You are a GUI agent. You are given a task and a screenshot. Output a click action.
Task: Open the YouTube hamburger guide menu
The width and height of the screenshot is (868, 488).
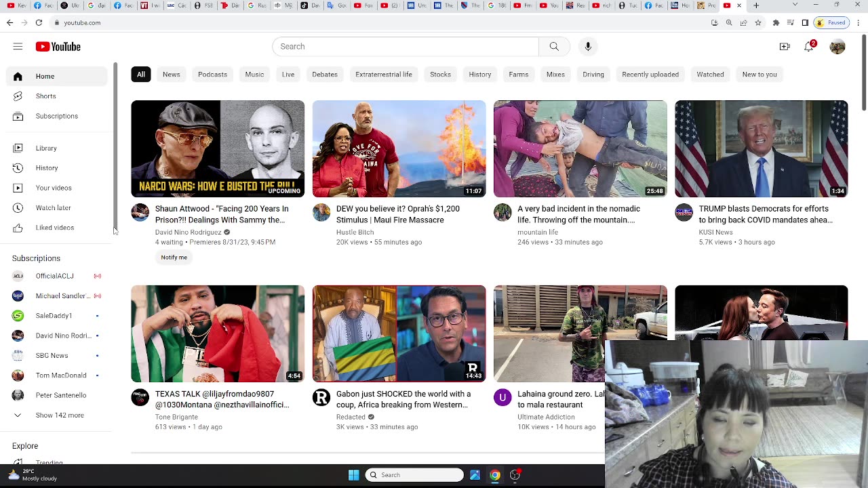(x=18, y=46)
